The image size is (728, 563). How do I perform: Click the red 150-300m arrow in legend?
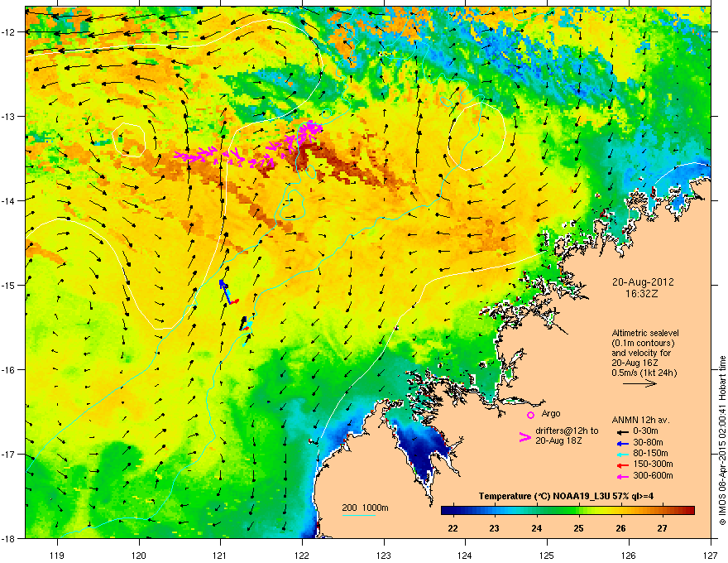pyautogui.click(x=622, y=465)
